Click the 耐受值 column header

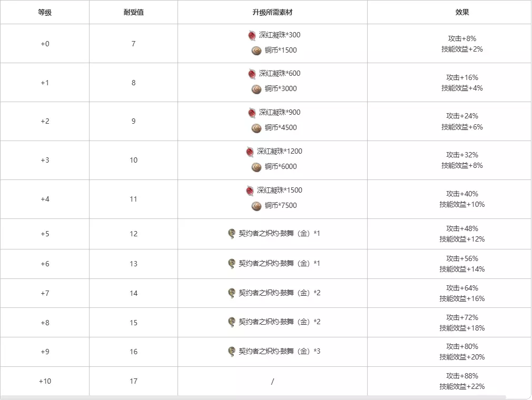[x=133, y=12]
